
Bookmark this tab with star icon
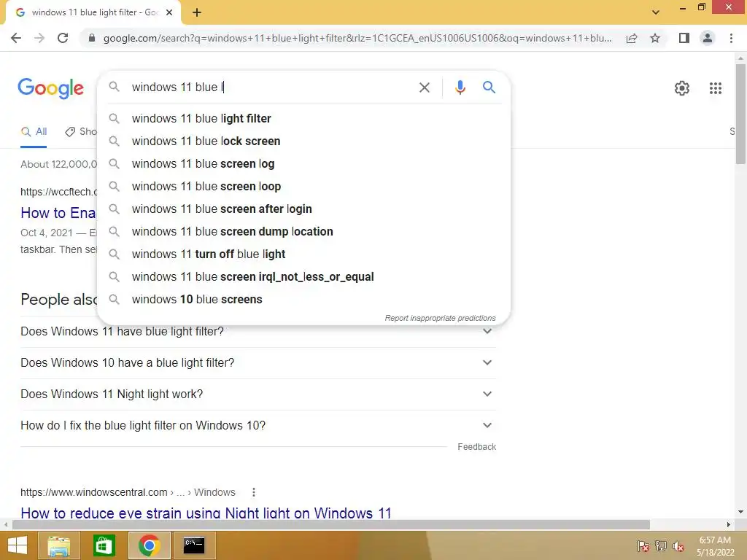655,38
